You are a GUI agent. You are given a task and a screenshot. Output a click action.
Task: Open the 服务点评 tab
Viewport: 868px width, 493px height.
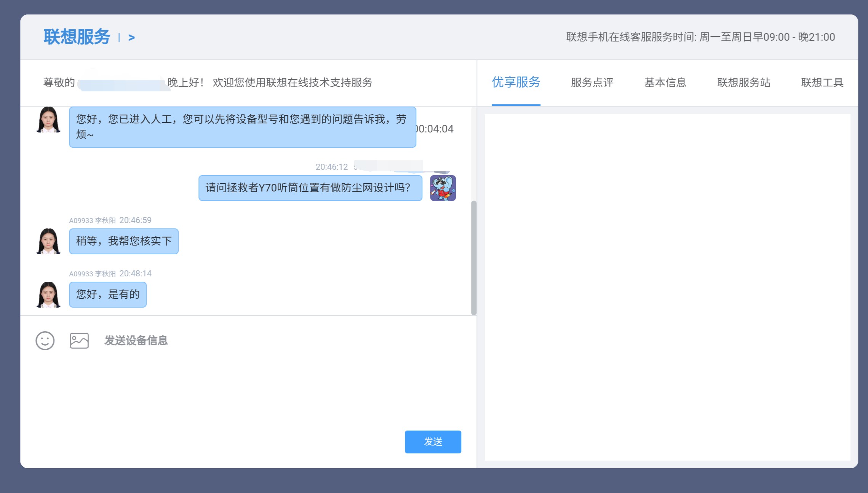(x=592, y=83)
